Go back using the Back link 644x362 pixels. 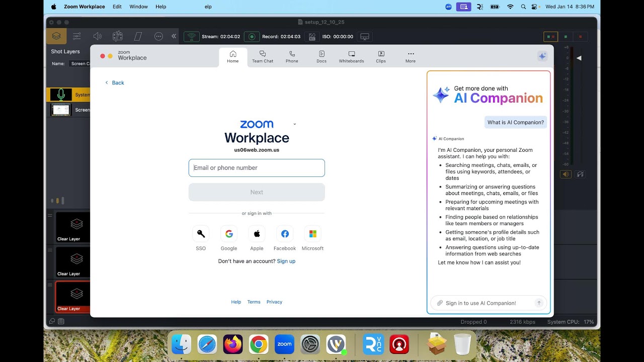coord(115,82)
